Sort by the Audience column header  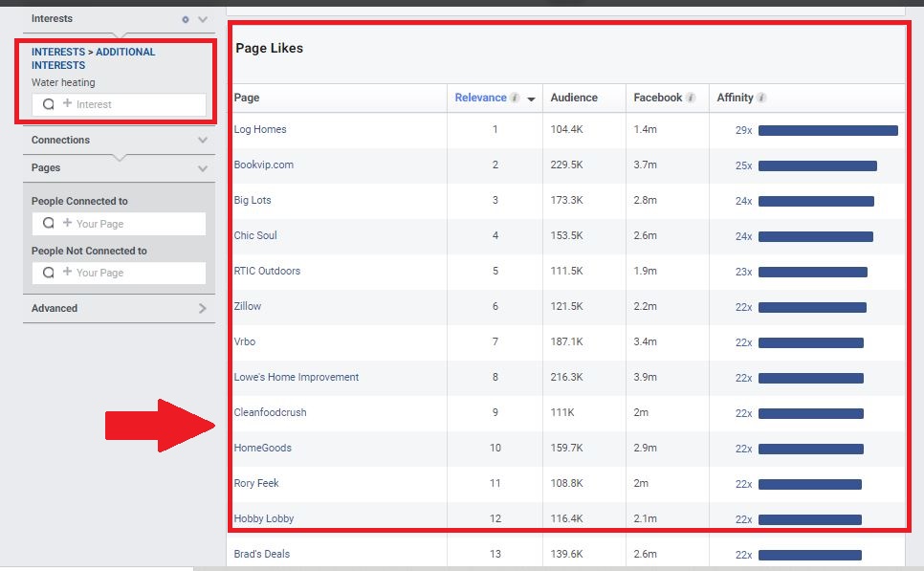pyautogui.click(x=573, y=98)
